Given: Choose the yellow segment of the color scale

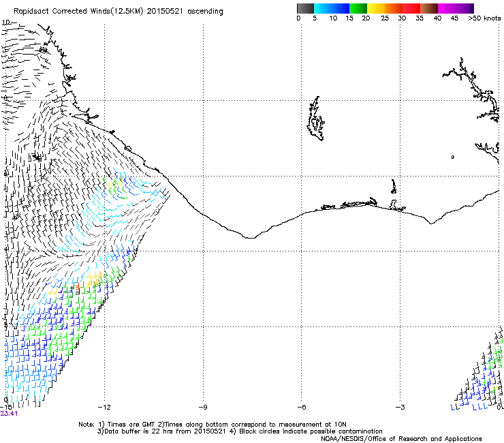Looking at the screenshot, I should (376, 8).
